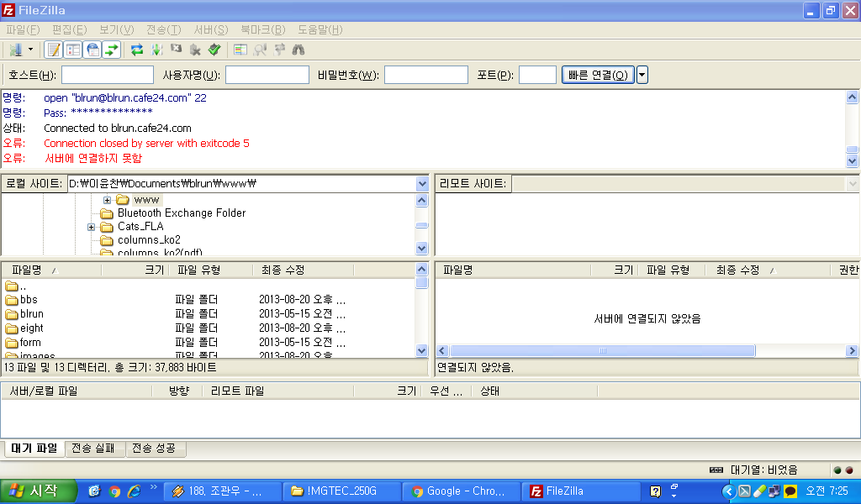Click remote list scroll right arrow
This screenshot has height=504, width=861.
(853, 350)
